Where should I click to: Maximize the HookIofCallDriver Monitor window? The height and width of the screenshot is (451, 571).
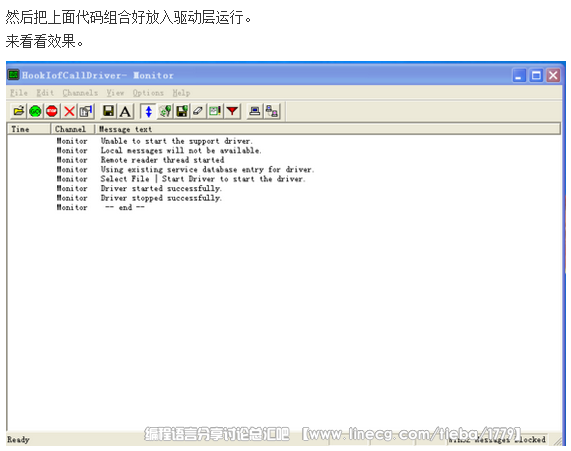tap(536, 75)
